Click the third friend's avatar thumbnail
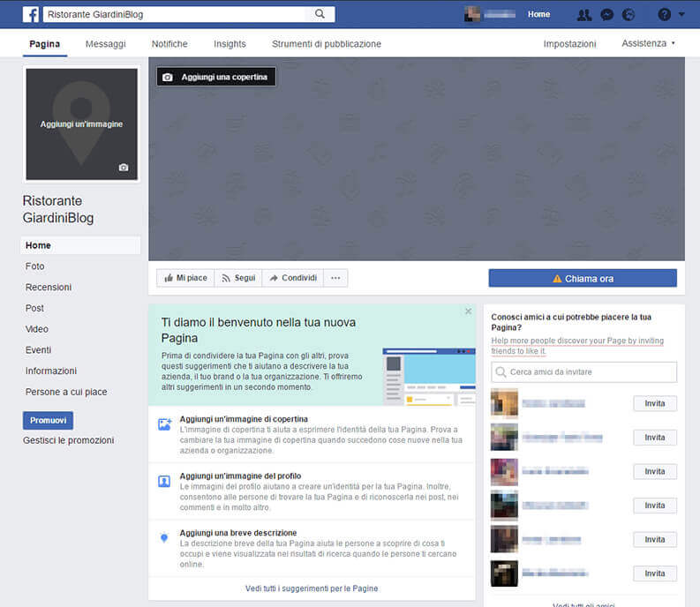The image size is (700, 607). 504,472
